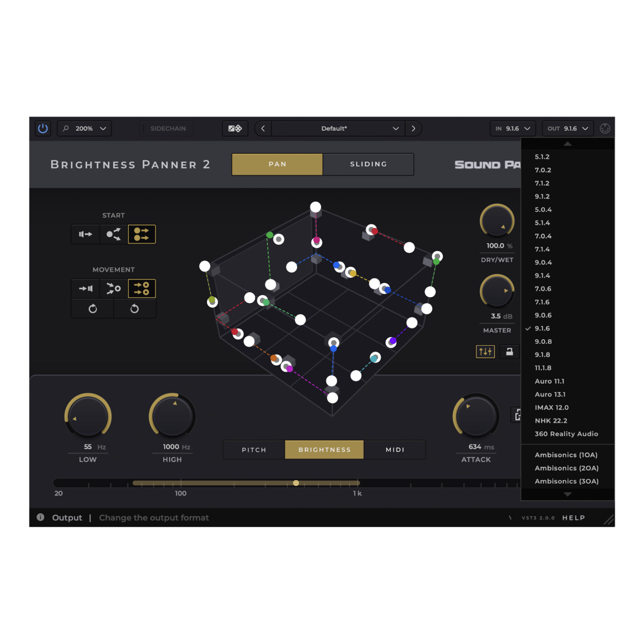Select Ambisonics (2OA) output format
The width and height of the screenshot is (644, 644).
point(568,468)
